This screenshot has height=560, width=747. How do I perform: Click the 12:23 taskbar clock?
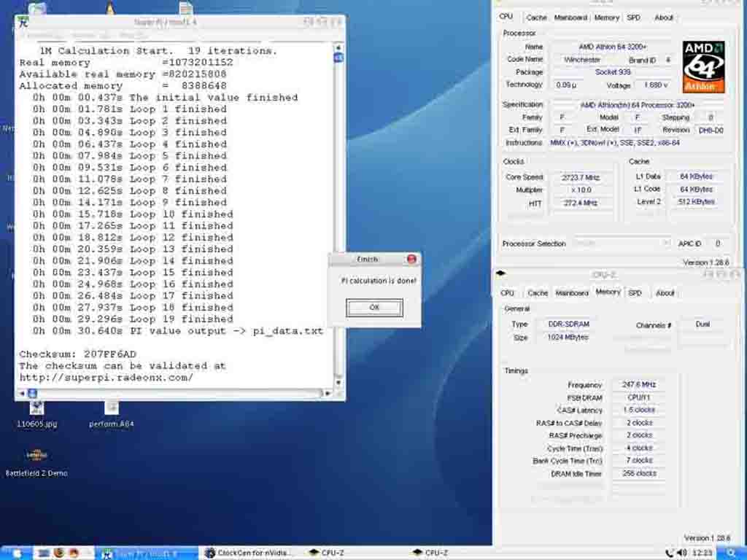click(703, 553)
